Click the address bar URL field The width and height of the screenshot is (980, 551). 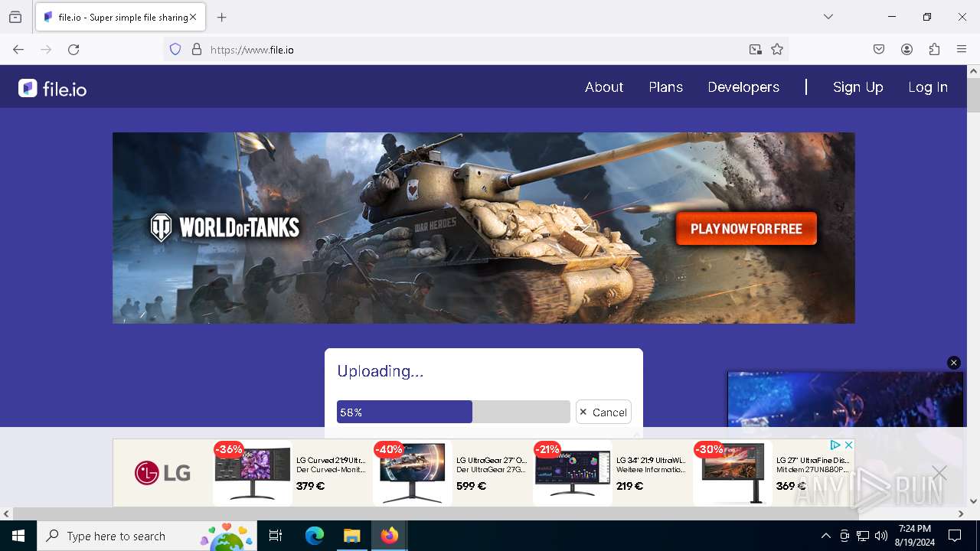475,50
